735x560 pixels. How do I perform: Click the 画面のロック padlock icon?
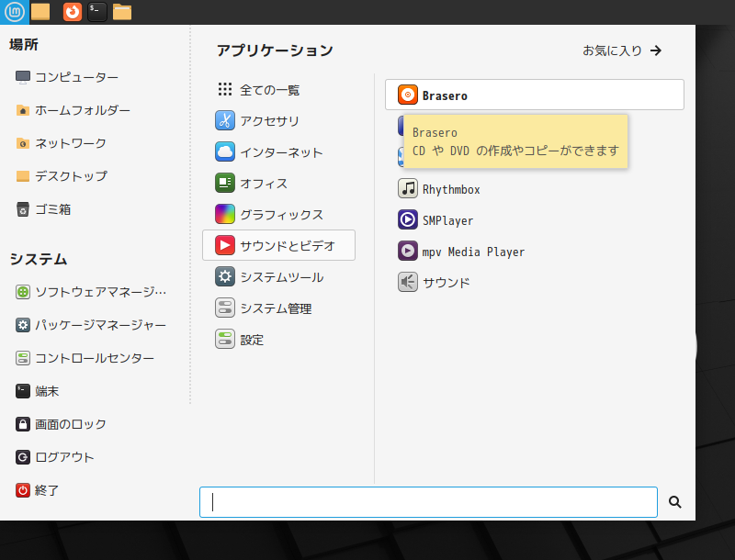(22, 424)
